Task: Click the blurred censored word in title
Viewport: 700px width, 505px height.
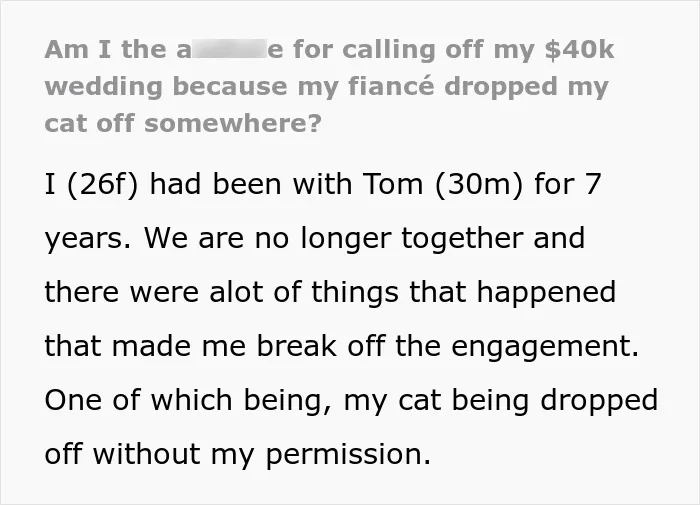Action: click(x=229, y=49)
